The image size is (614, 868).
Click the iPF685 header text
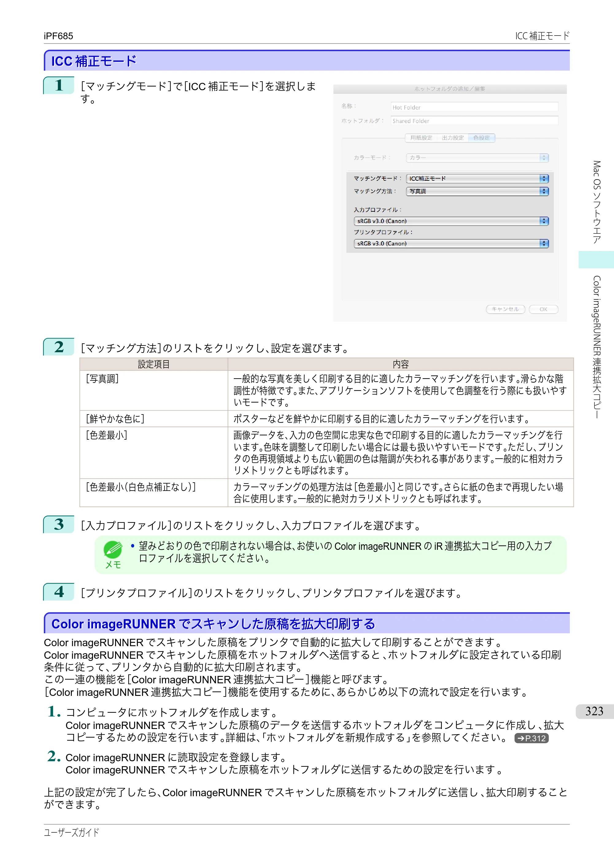58,36
